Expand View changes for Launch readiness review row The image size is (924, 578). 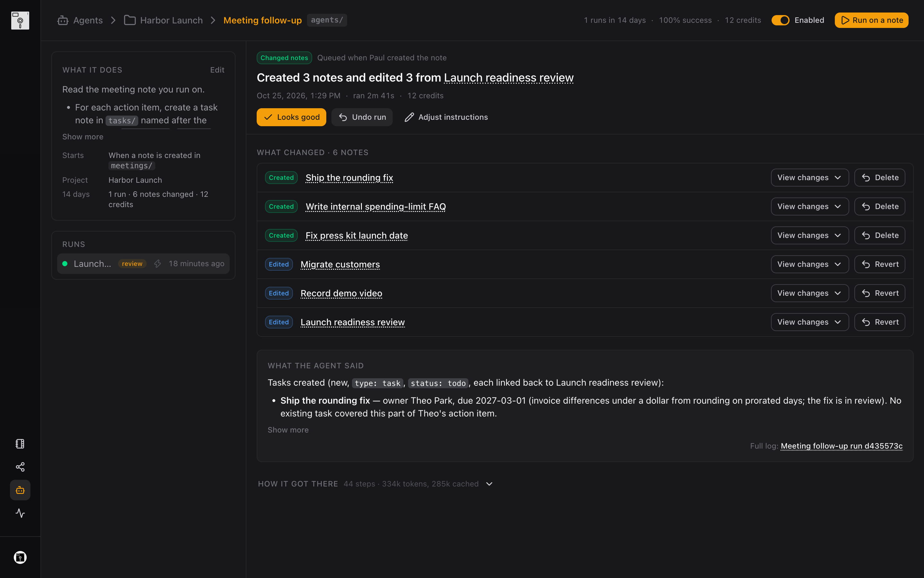(x=810, y=322)
